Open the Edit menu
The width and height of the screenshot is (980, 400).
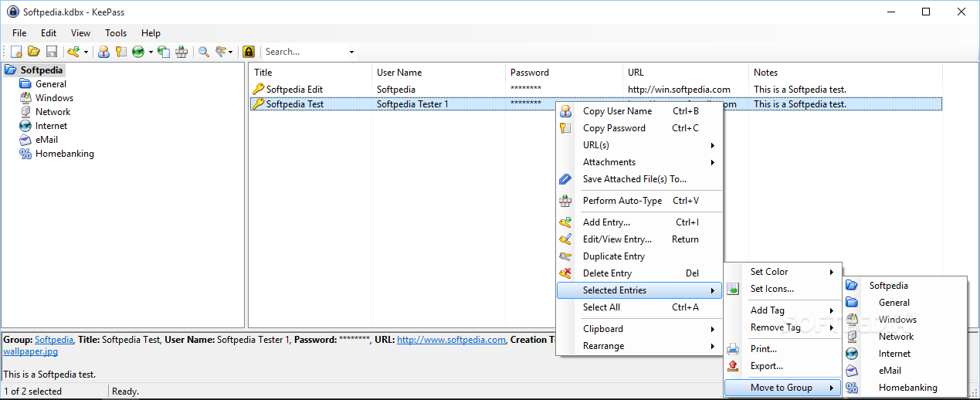tap(49, 33)
